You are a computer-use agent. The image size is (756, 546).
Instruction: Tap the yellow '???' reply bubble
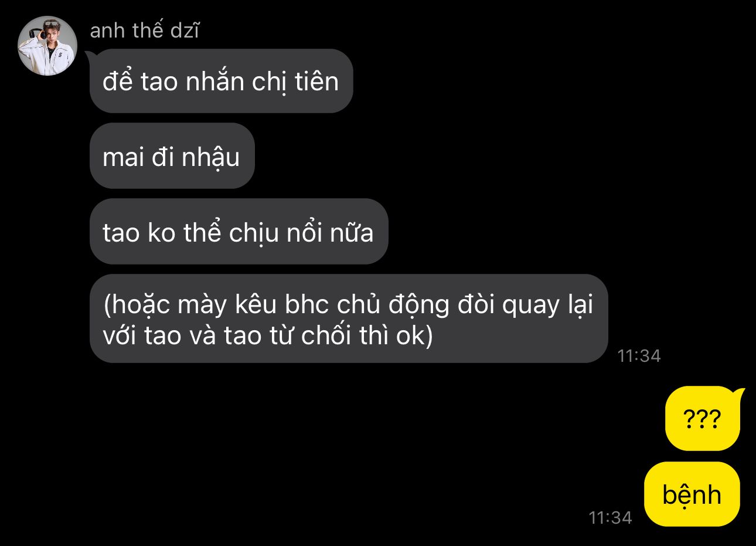click(x=703, y=419)
